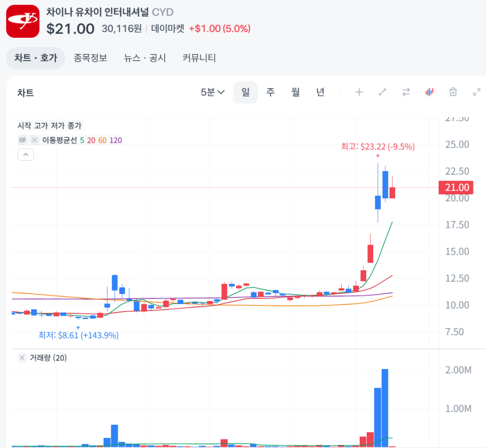
Task: Remove the moving average indicator
Action: coord(34,140)
